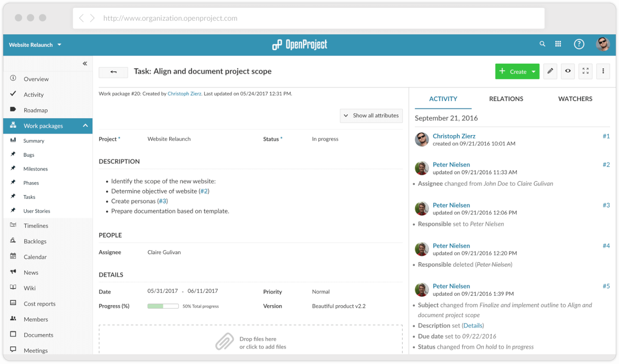
Task: Click the Calendar icon in sidebar
Action: (13, 256)
